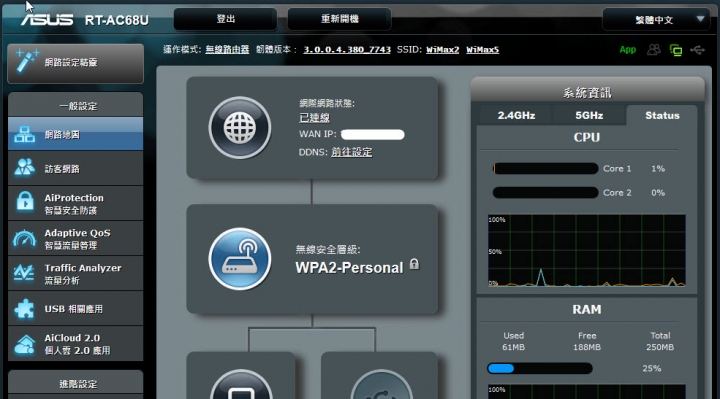Click the clients device icon at bottom
The image size is (720, 399).
coord(241,384)
